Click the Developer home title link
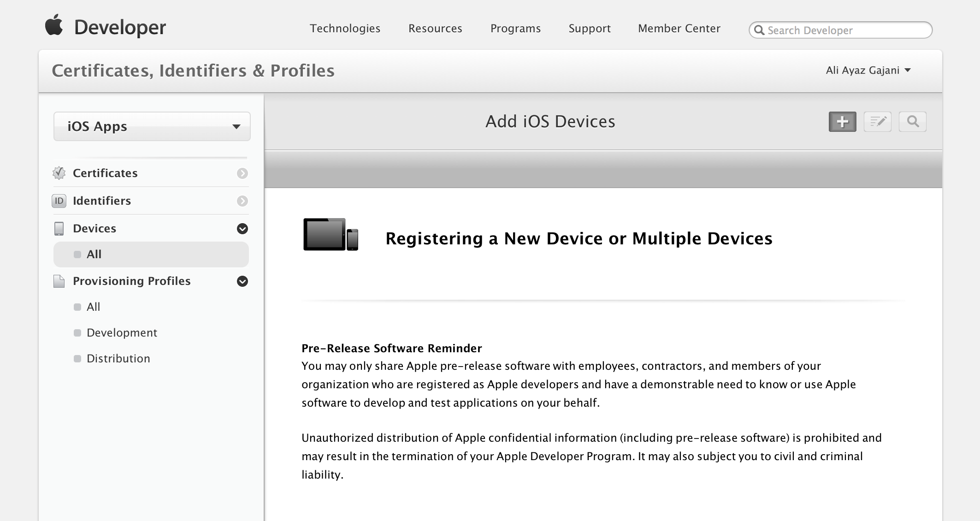980x521 pixels. [x=120, y=28]
